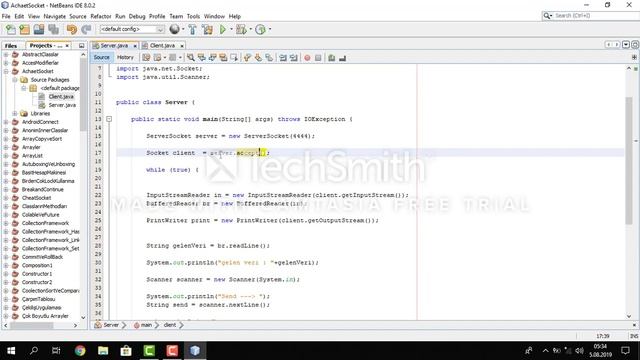Click the Comment lines icon

(331, 58)
